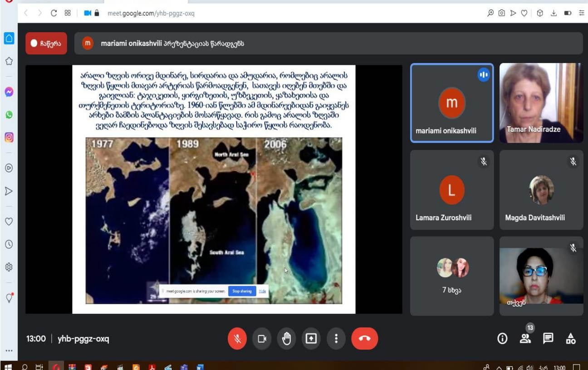
Task: Unmute the microphone in the call controls
Action: [237, 339]
